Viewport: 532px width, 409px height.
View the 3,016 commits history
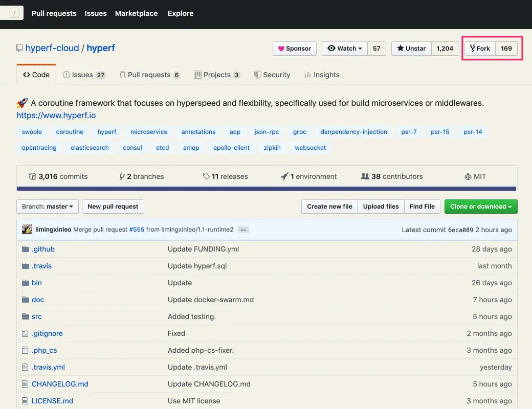[58, 176]
